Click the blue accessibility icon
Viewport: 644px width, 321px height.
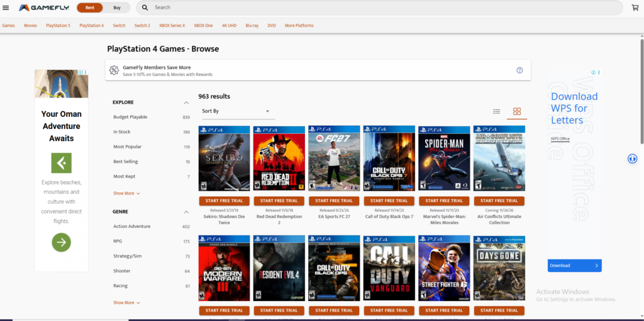coord(633,159)
